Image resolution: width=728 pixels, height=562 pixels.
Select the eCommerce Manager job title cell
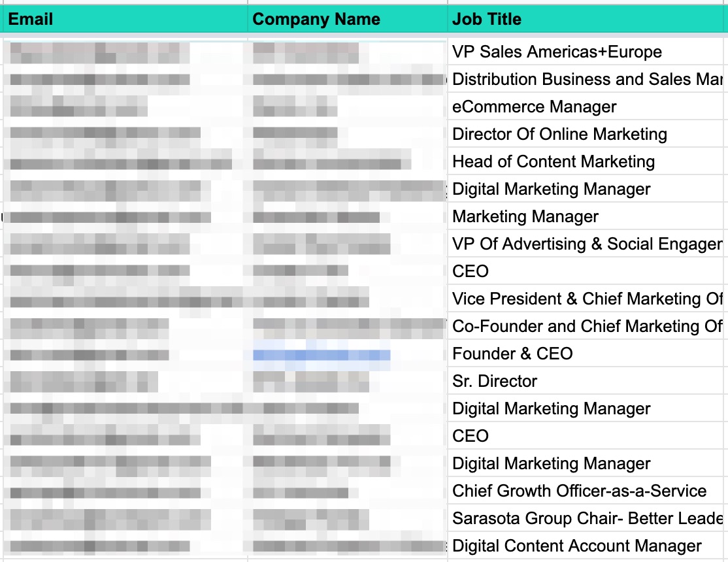pos(534,107)
